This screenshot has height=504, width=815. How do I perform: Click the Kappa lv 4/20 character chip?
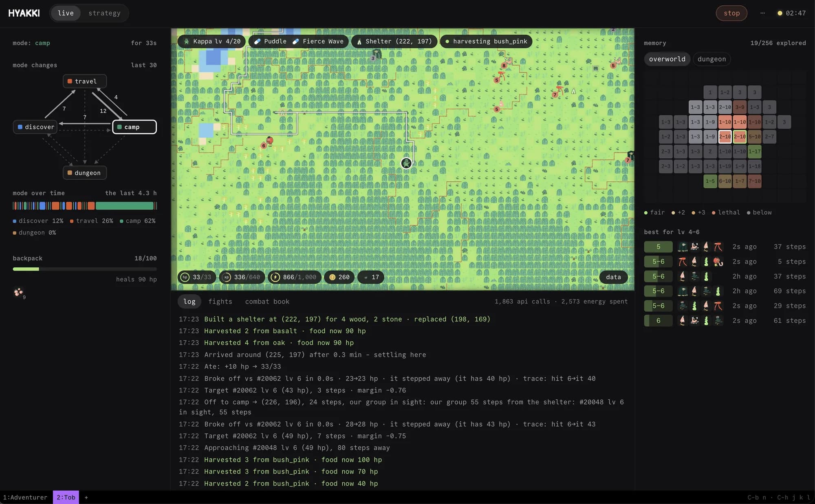[212, 41]
